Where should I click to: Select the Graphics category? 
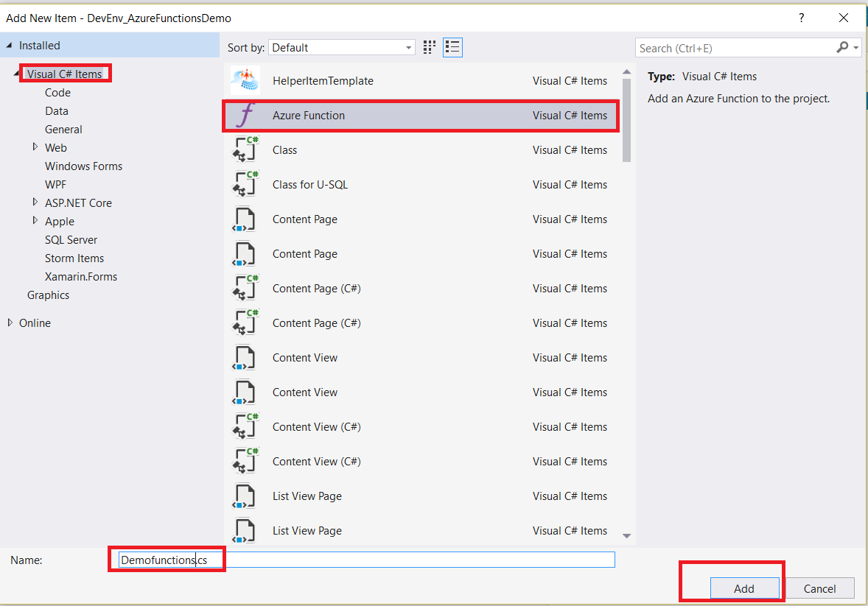tap(48, 295)
